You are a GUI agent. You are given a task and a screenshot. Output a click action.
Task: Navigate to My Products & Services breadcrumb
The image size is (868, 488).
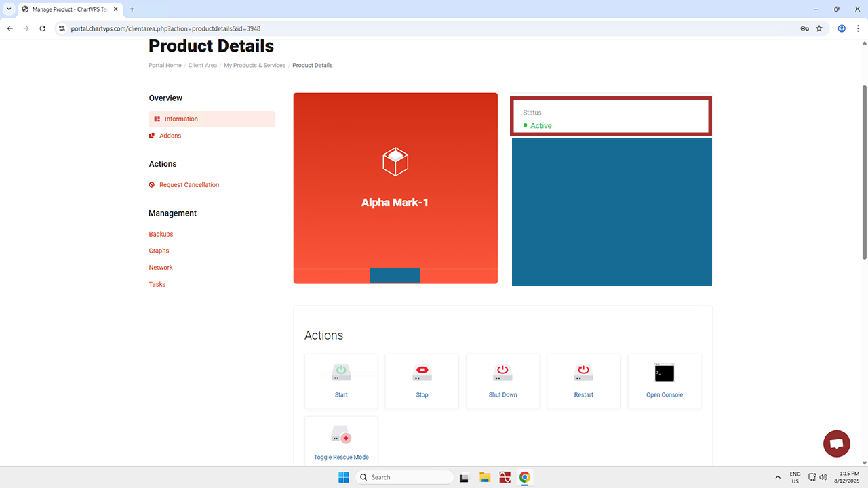[x=254, y=66]
